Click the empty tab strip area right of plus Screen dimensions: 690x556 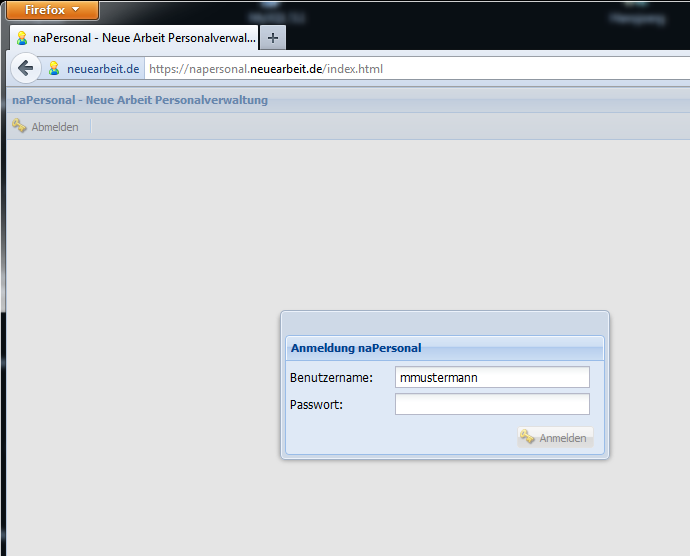(480, 38)
